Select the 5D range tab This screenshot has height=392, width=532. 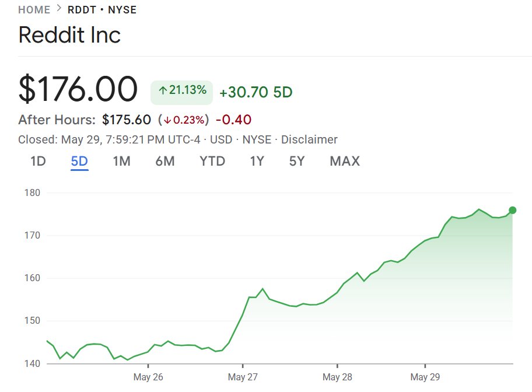coord(79,161)
